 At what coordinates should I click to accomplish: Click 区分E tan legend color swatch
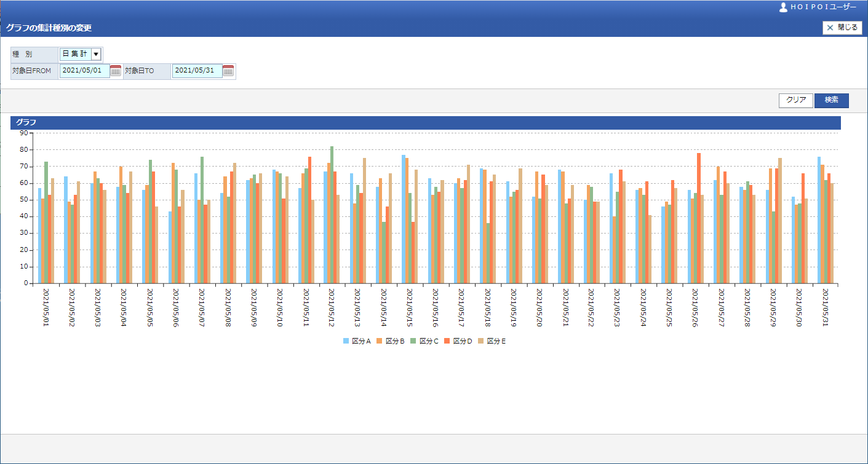481,341
